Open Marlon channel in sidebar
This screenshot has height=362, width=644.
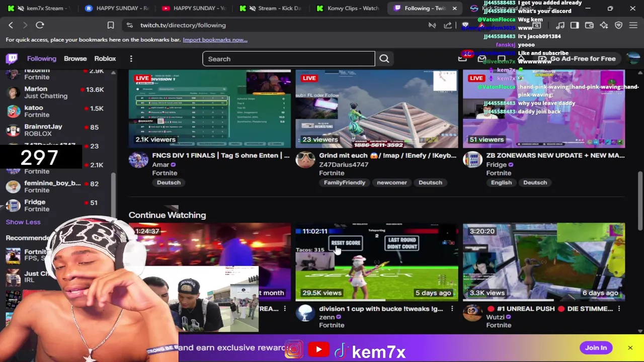coord(56,93)
